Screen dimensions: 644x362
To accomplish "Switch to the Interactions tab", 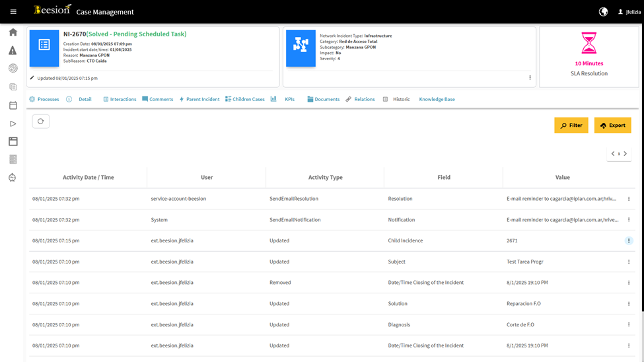I will [120, 99].
